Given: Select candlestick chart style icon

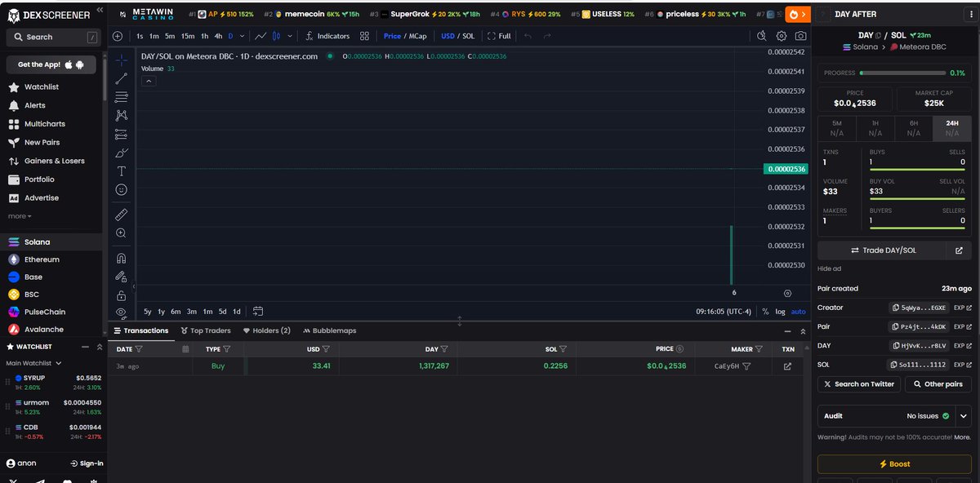Looking at the screenshot, I should (276, 36).
